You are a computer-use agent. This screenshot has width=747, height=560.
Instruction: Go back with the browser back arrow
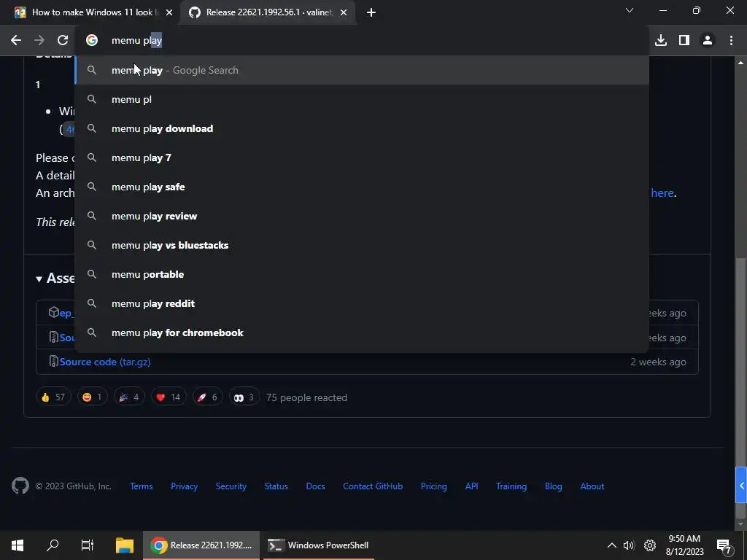16,41
